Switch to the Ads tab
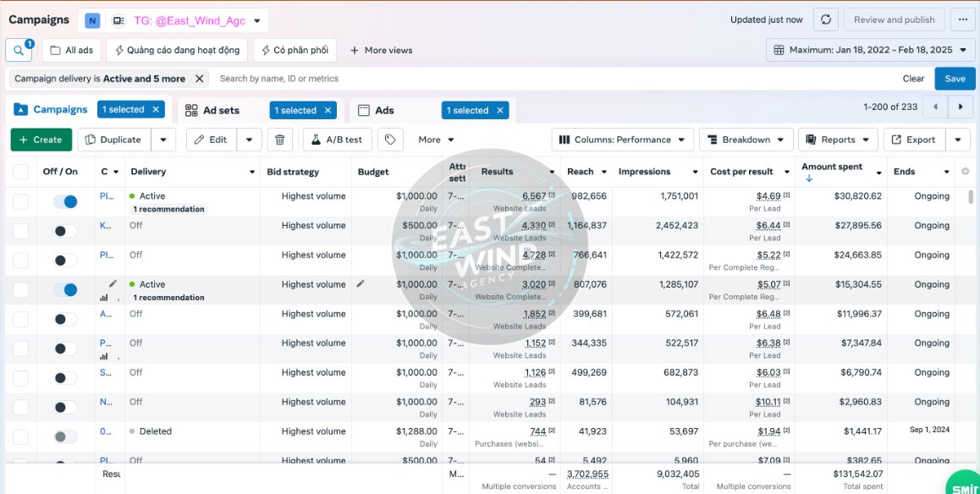980x494 pixels. (x=376, y=111)
